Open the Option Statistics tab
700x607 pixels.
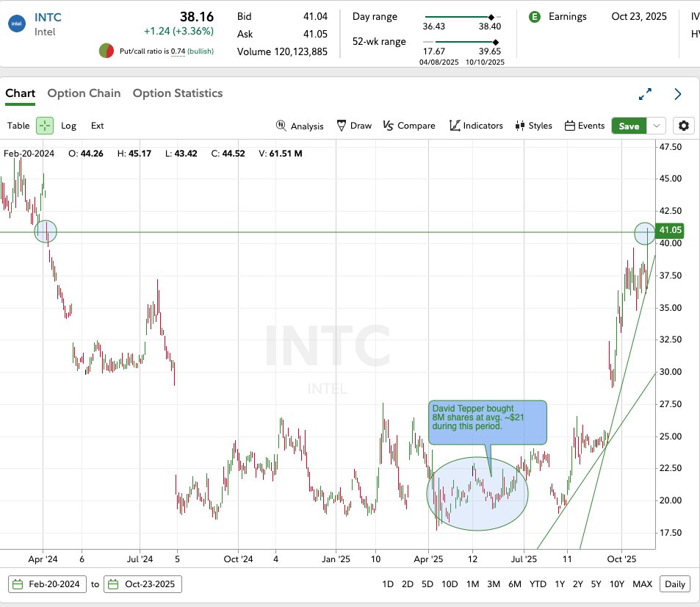178,93
